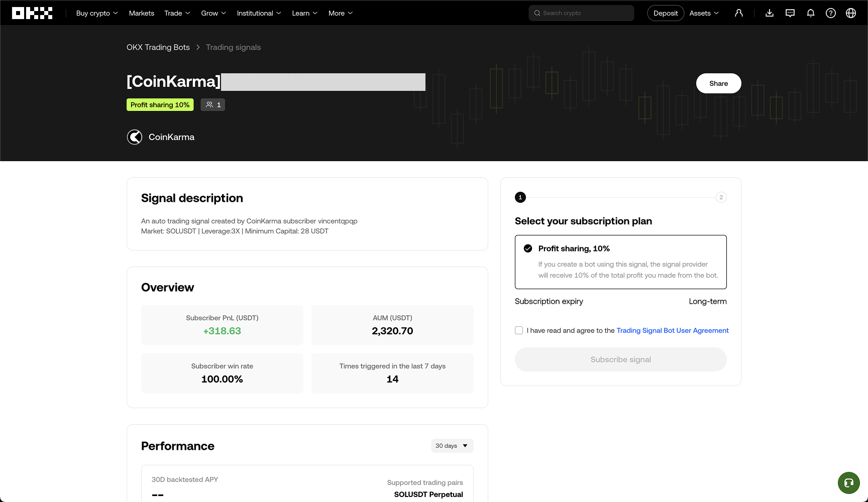This screenshot has height=502, width=868.
Task: Open the 30 days period dropdown
Action: (452, 446)
